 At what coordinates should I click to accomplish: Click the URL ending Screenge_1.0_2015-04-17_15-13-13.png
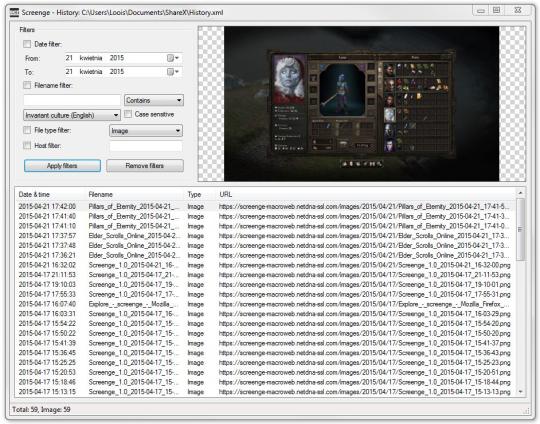point(365,392)
